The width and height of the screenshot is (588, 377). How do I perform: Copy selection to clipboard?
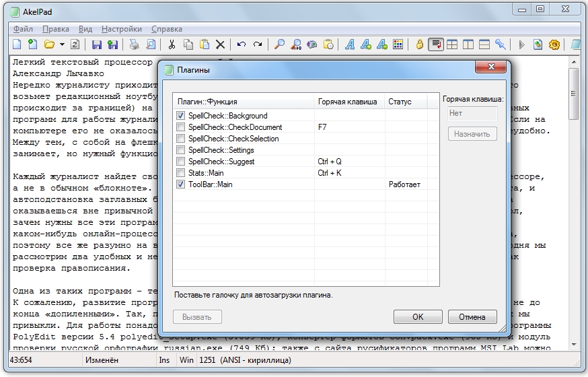pyautogui.click(x=188, y=44)
